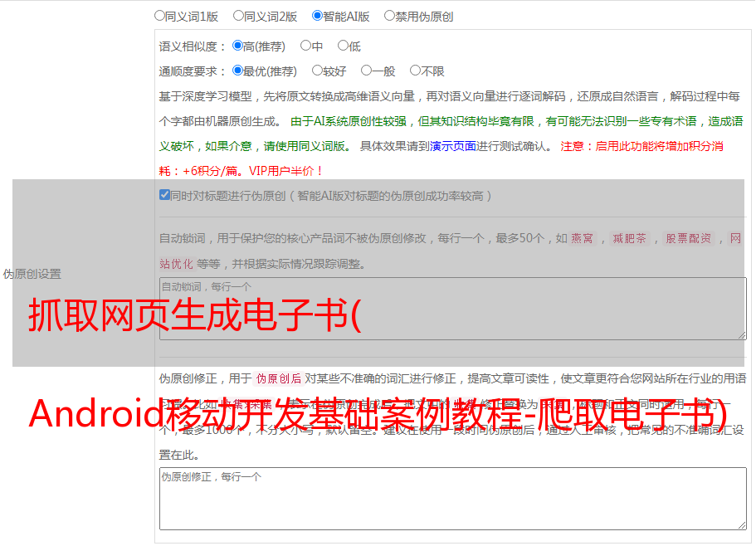This screenshot has width=756, height=546.
Task: Click the 通顺度要求 label
Action: point(192,72)
